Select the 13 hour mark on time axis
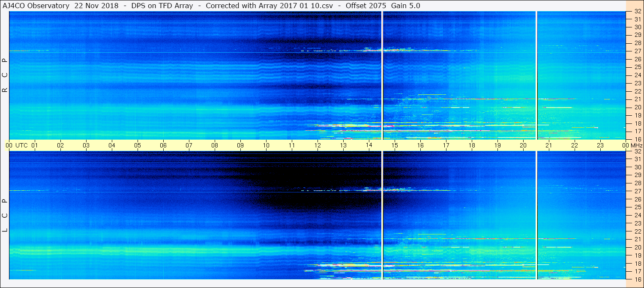Screen dimensions: 644x288 tap(343, 145)
